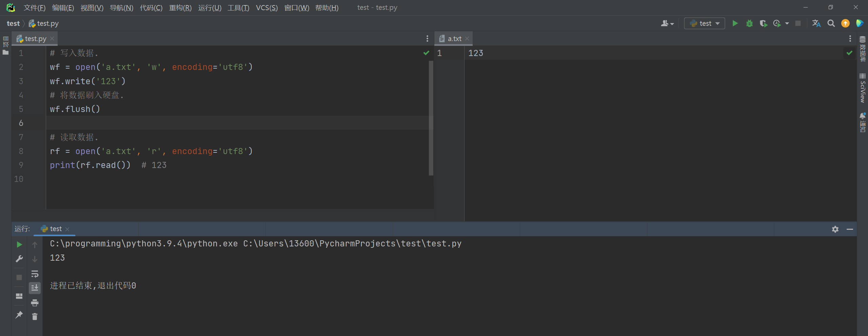The image size is (868, 336).
Task: Restore layout icon in Run panel
Action: point(19,296)
